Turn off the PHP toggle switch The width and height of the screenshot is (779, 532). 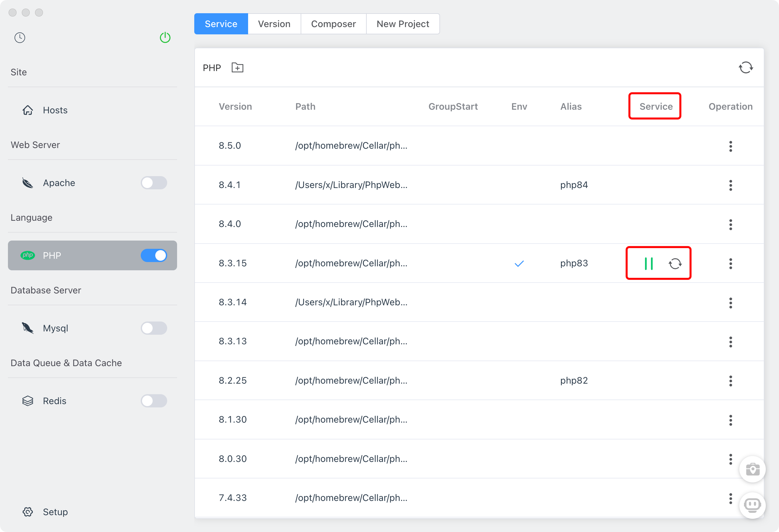[154, 255]
